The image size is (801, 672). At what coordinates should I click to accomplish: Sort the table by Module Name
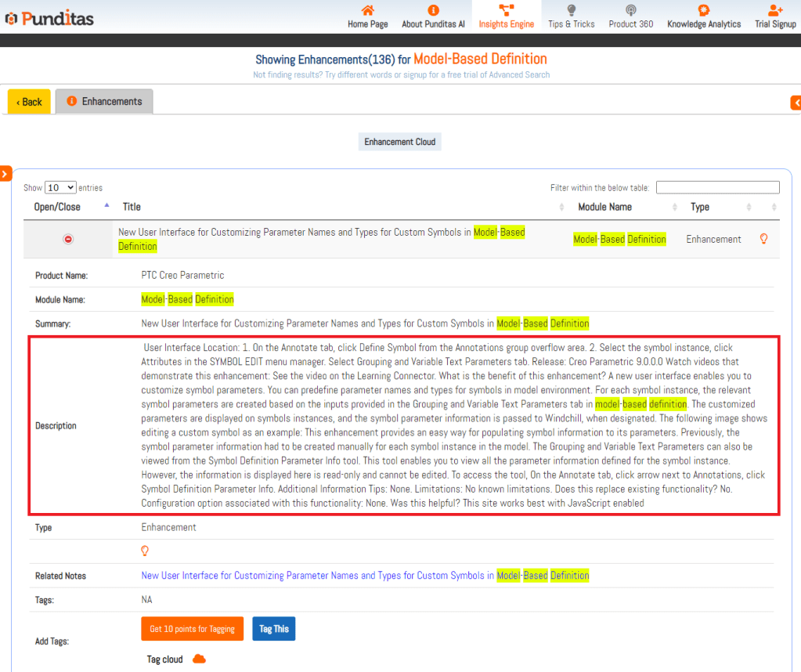pos(604,207)
